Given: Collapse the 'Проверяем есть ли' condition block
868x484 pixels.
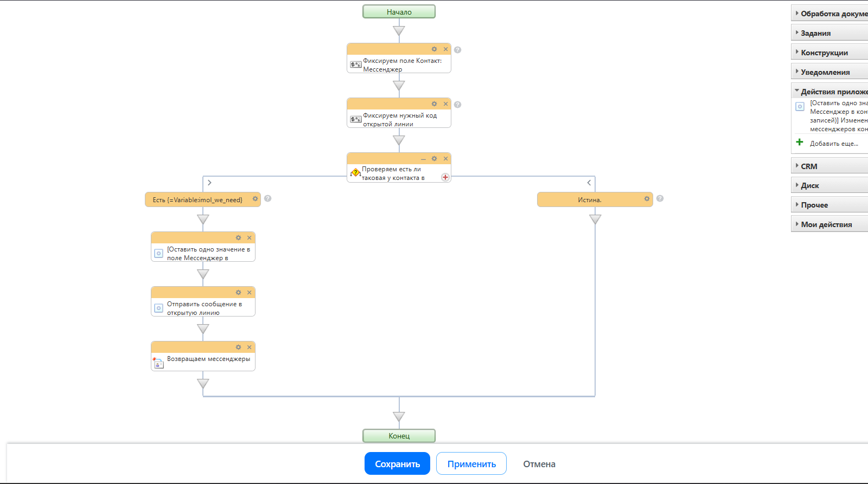Looking at the screenshot, I should pyautogui.click(x=423, y=159).
